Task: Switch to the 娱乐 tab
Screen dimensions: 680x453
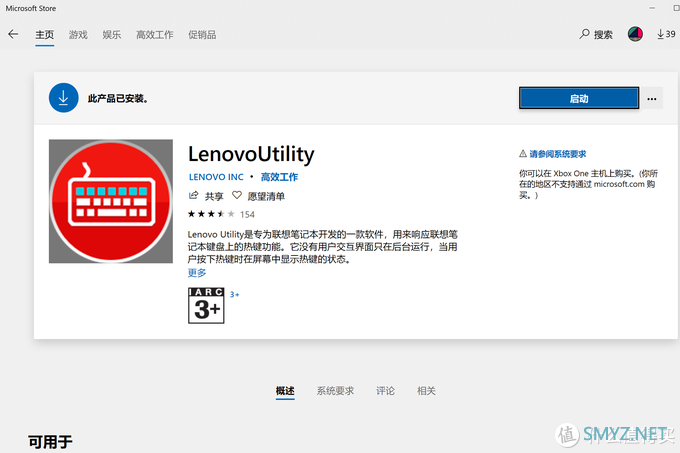Action: pyautogui.click(x=112, y=35)
